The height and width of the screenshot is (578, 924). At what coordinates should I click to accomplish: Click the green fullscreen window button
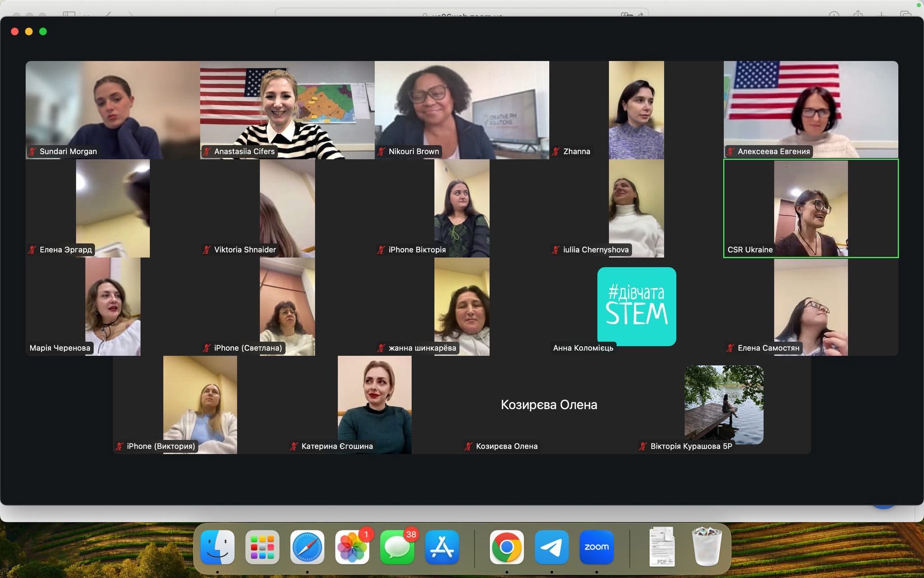(x=43, y=32)
